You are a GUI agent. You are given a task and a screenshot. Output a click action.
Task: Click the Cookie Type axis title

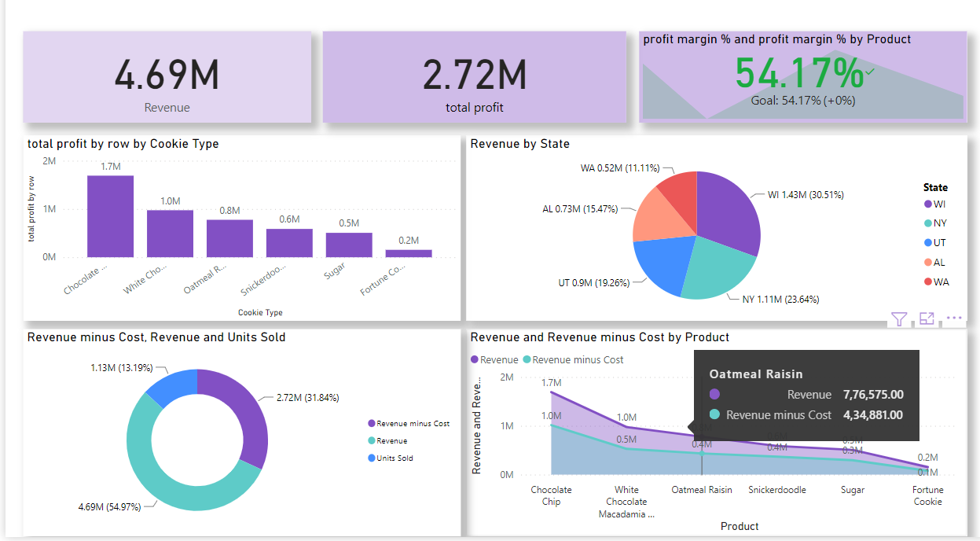pos(260,312)
